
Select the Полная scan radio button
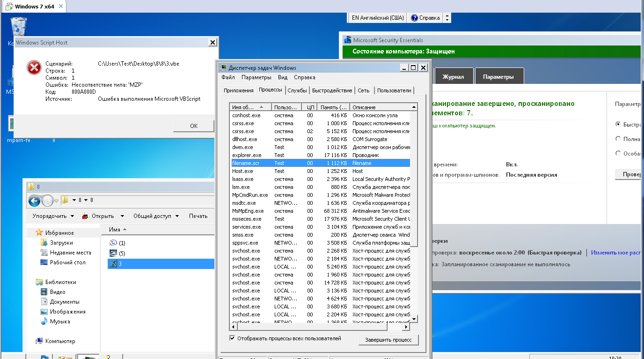pos(618,139)
